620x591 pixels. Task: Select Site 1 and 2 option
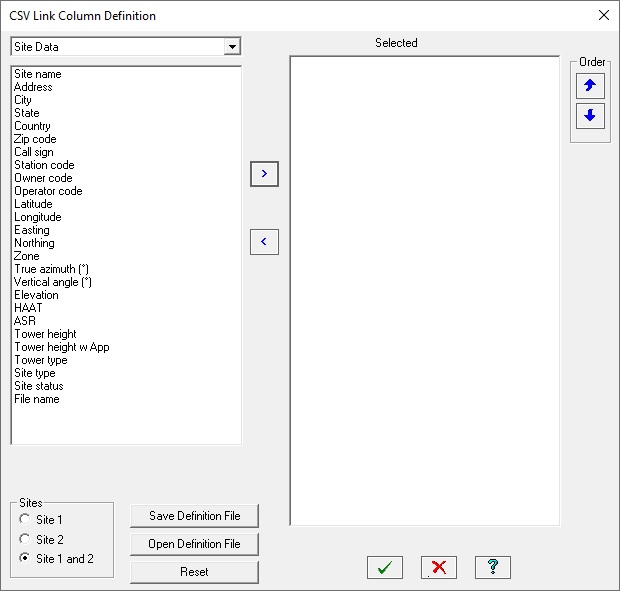[25, 559]
